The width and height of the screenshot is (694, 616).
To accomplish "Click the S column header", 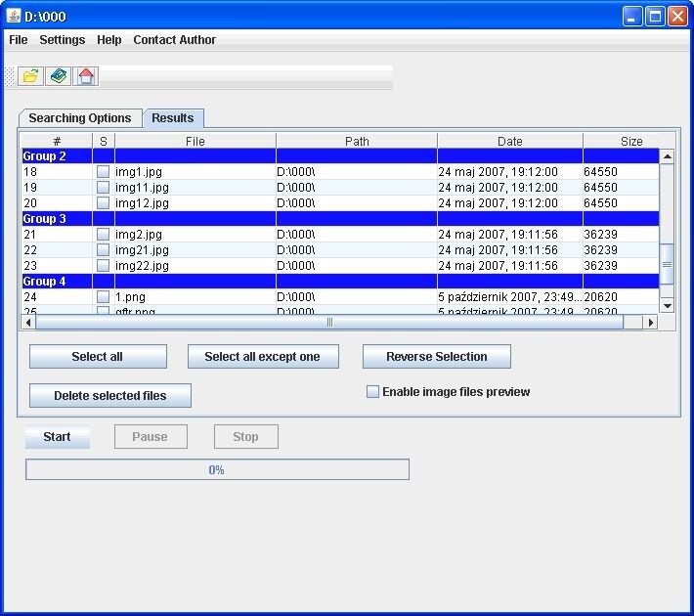I will (104, 141).
